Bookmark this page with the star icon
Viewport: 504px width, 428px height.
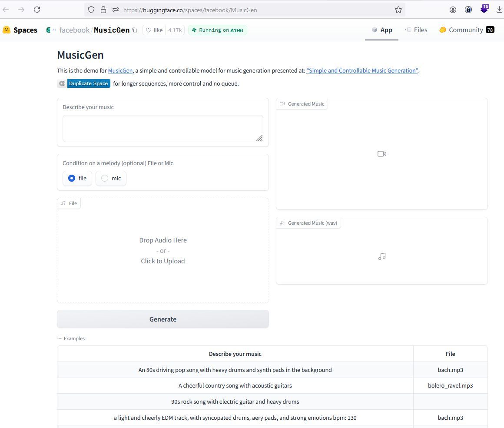[x=398, y=10]
